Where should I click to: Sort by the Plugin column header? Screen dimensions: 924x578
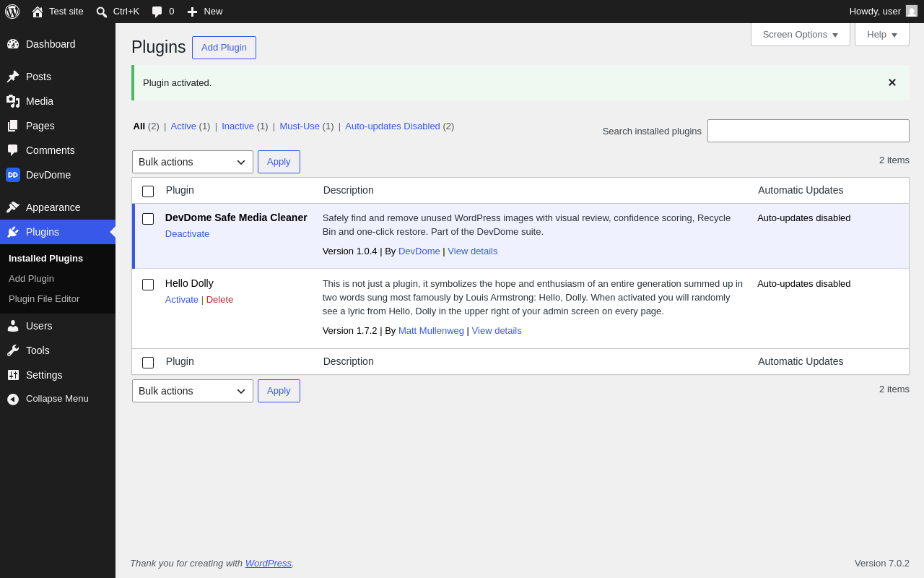(x=180, y=190)
